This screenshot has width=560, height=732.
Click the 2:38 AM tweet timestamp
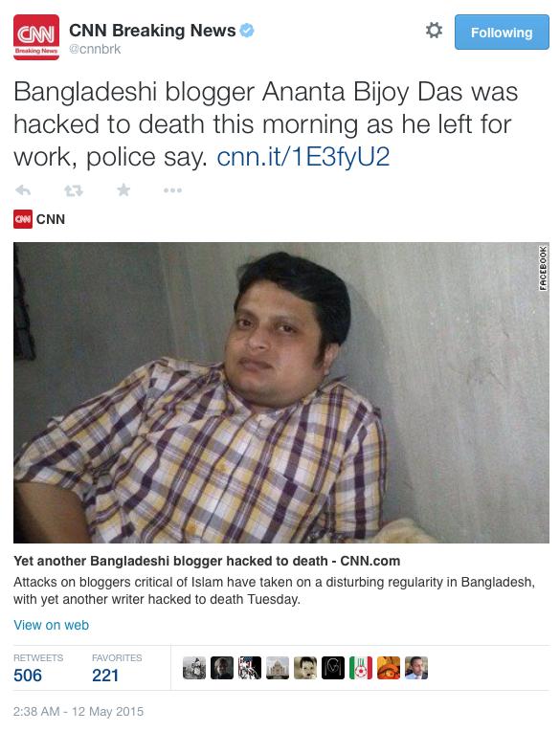point(78,712)
